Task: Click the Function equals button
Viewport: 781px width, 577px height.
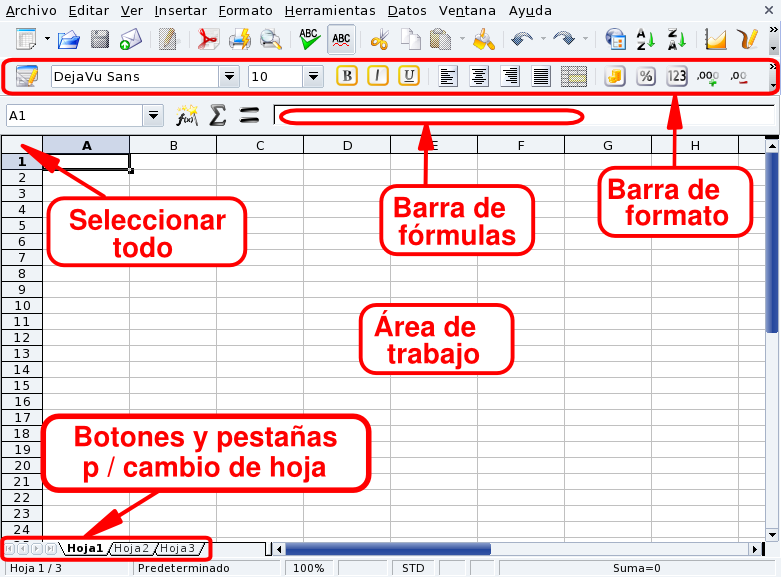Action: pos(249,116)
